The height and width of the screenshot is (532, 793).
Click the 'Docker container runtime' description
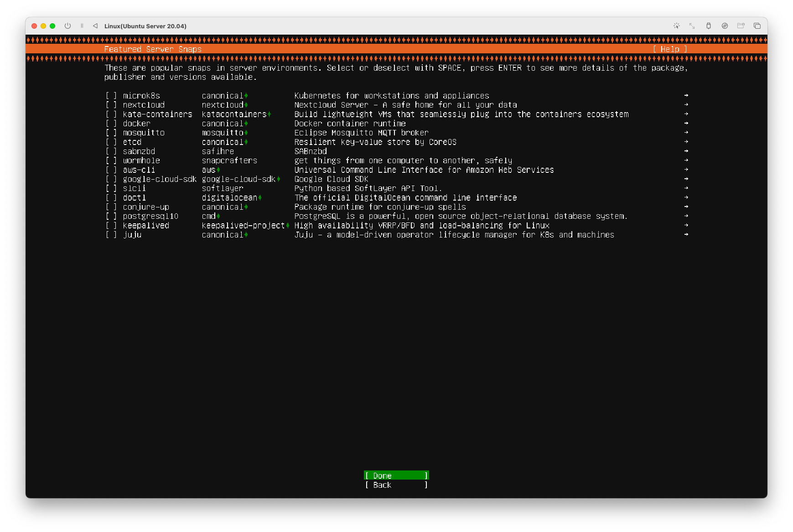pos(350,124)
